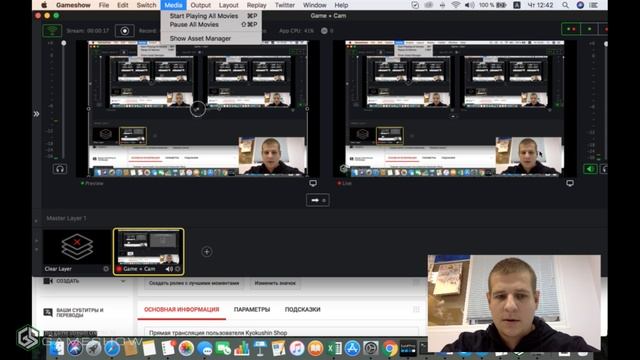Open the Gameshow application menu
640x360 pixels.
pyautogui.click(x=73, y=5)
